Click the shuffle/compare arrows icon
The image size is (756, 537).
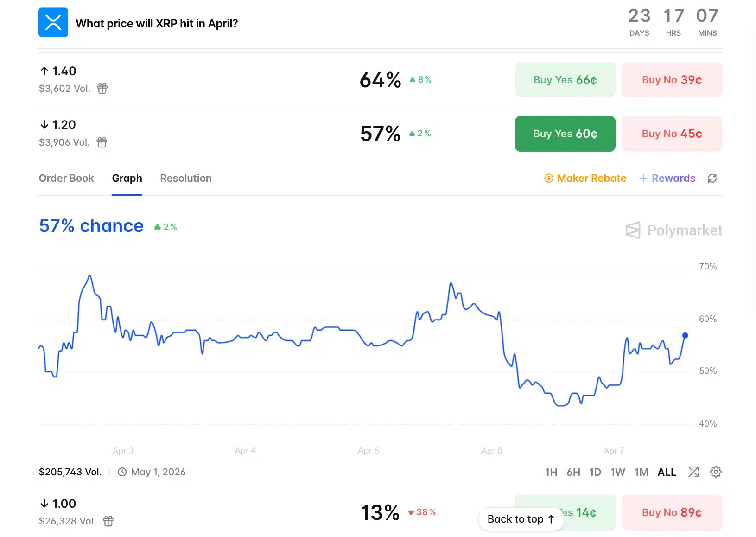[693, 472]
